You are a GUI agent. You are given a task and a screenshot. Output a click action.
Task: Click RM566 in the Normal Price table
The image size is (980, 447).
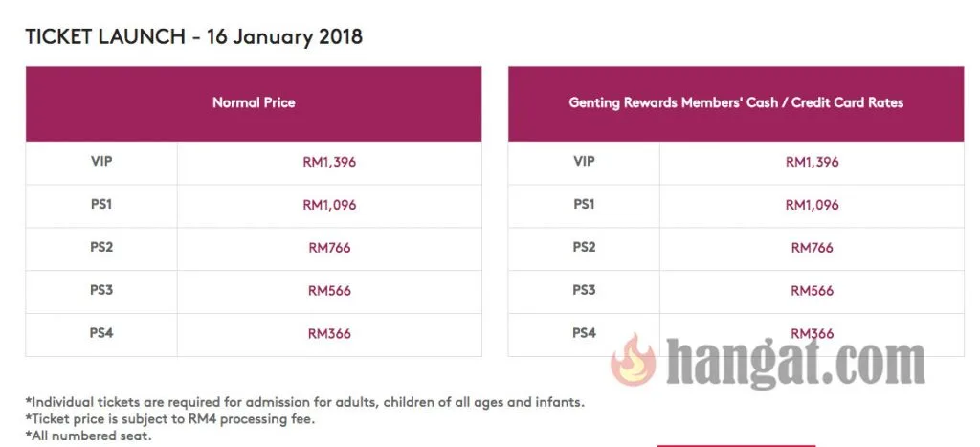(329, 291)
